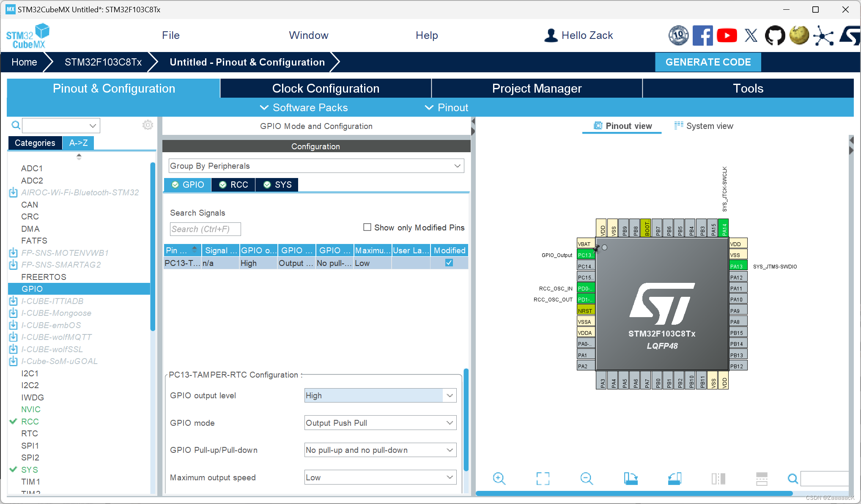861x504 pixels.
Task: Open the Group By Peripherals dropdown
Action: pos(316,166)
